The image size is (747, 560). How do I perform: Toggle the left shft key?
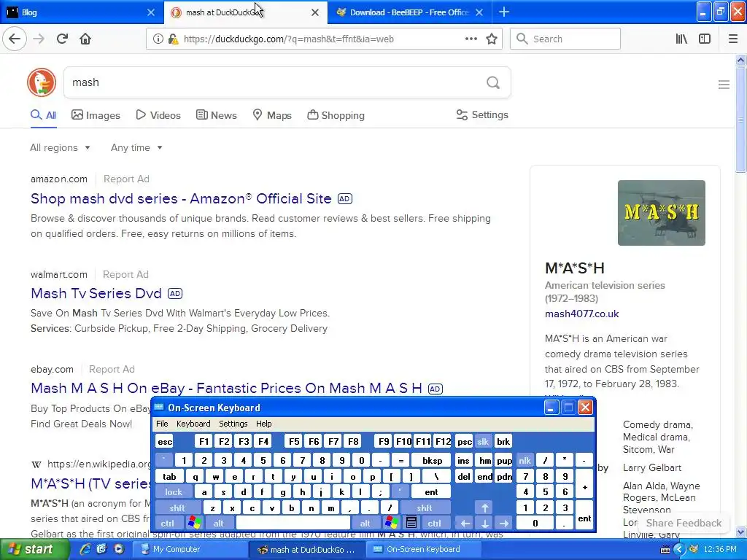(177, 507)
